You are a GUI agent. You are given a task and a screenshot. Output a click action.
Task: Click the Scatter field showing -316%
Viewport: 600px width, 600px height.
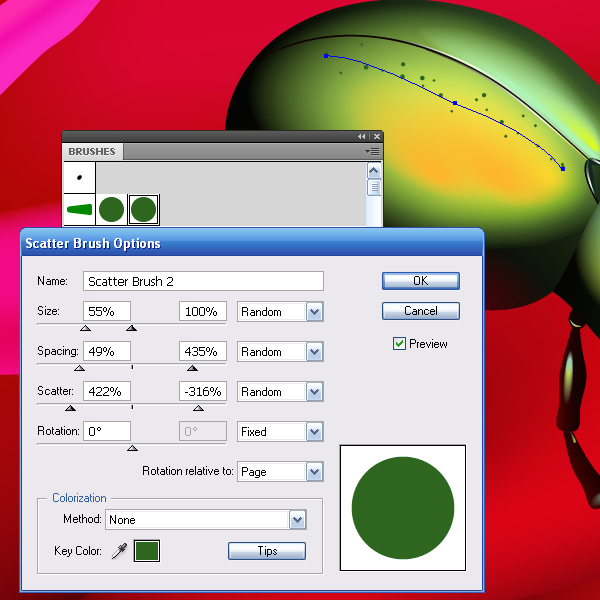[203, 391]
